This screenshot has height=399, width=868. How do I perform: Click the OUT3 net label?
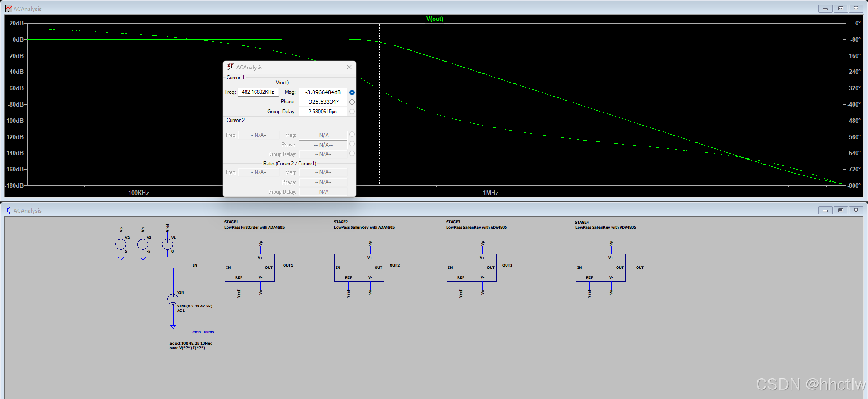[x=507, y=265]
